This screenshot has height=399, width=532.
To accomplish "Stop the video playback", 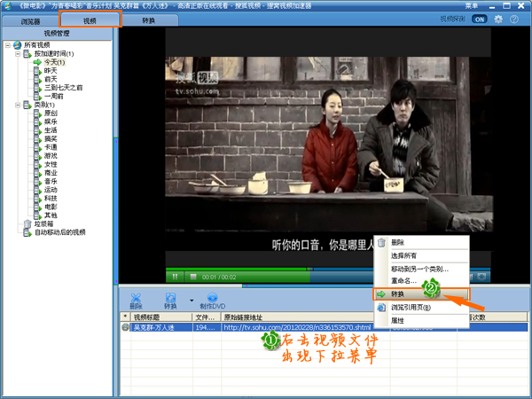I will (x=193, y=277).
